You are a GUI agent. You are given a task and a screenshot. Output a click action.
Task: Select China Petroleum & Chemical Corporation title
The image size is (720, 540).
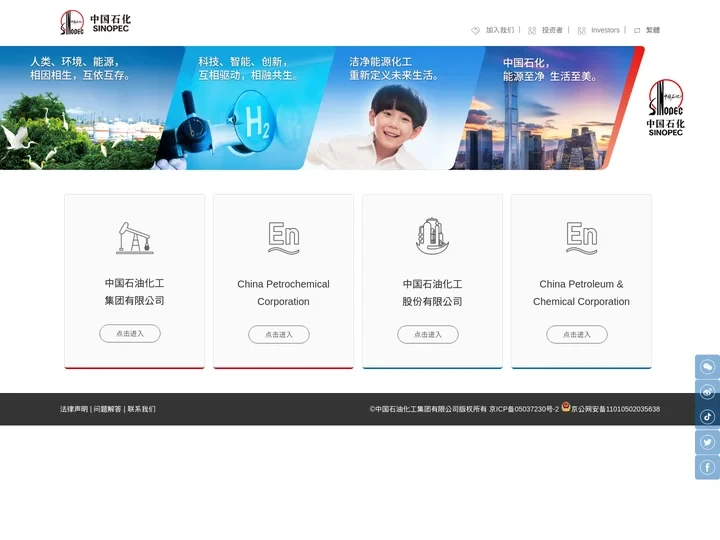pyautogui.click(x=581, y=292)
